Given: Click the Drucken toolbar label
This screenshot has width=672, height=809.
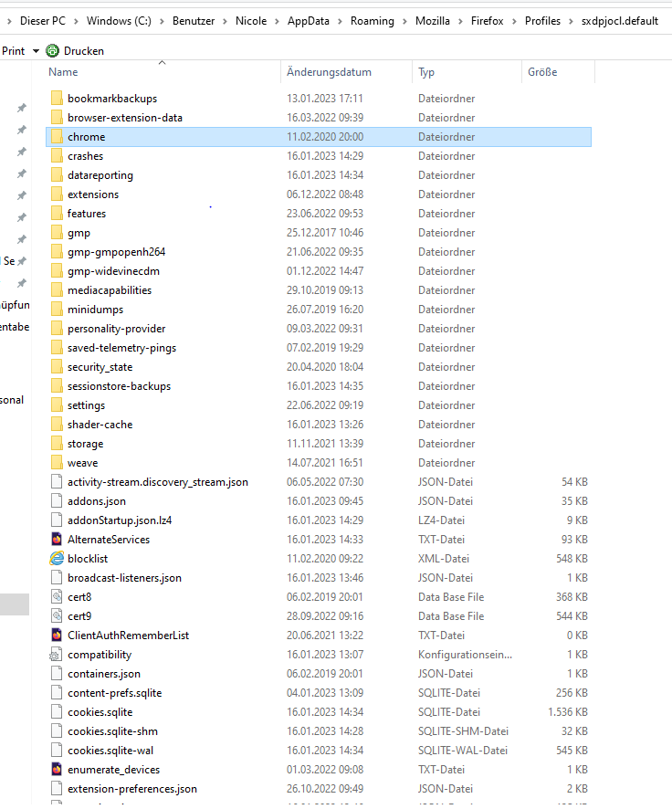Looking at the screenshot, I should 84,51.
